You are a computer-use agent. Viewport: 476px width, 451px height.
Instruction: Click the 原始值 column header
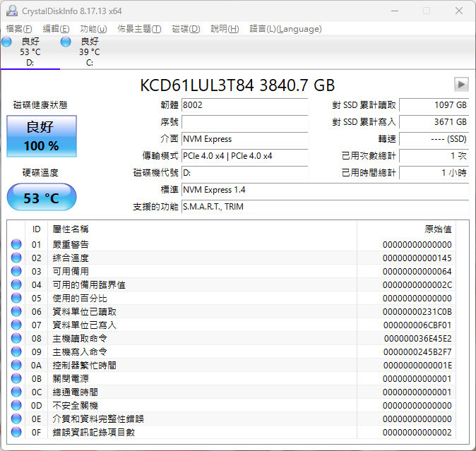pyautogui.click(x=438, y=229)
